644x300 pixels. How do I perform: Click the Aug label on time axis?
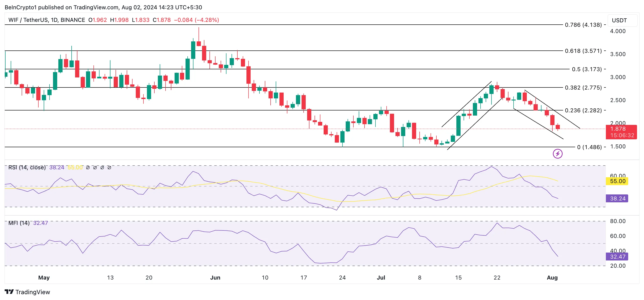552,277
